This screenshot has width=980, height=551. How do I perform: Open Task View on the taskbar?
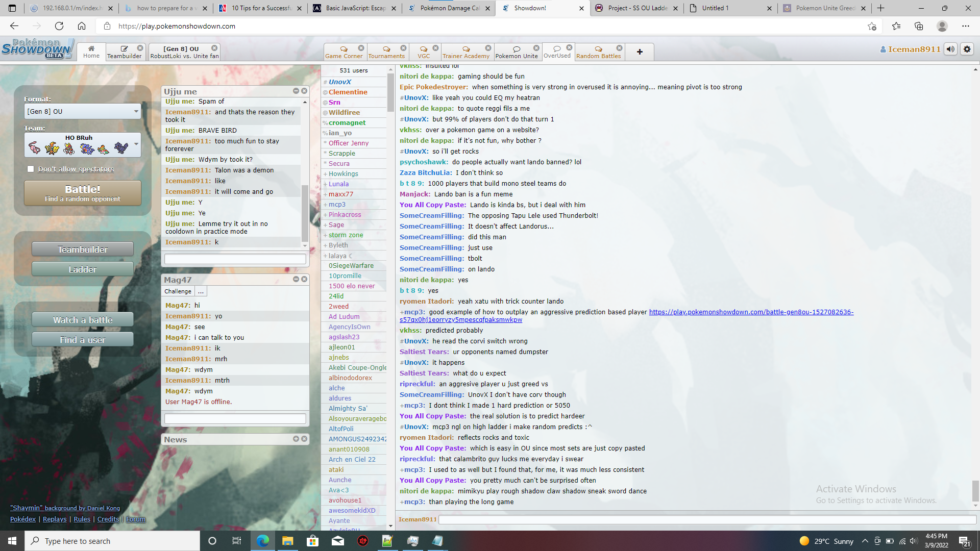[x=236, y=541]
